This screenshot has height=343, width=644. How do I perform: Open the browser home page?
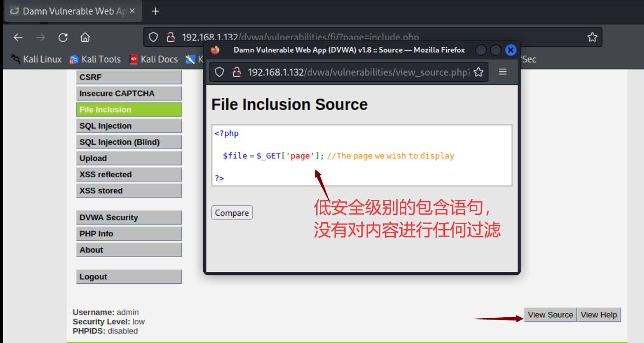point(85,38)
